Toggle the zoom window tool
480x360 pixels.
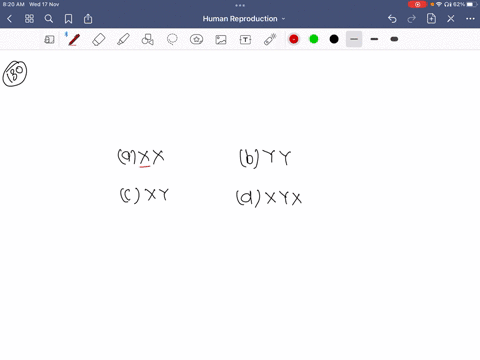[49, 40]
